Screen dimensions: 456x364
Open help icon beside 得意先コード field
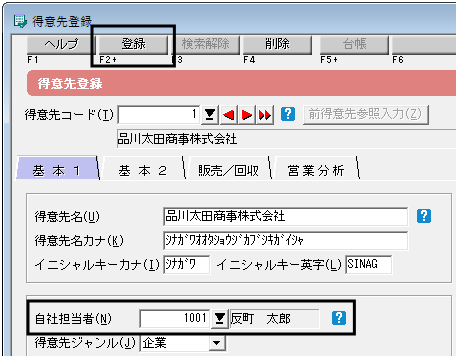(288, 114)
